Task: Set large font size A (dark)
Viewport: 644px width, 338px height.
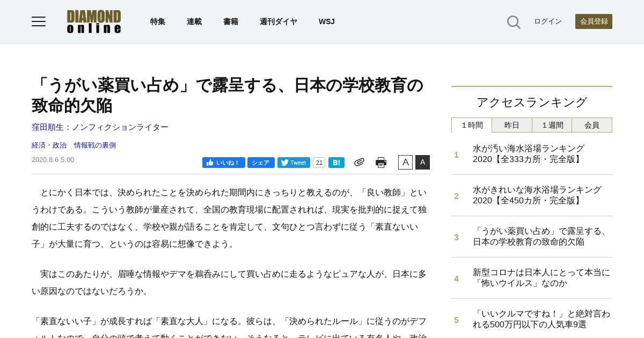Action: click(x=422, y=162)
